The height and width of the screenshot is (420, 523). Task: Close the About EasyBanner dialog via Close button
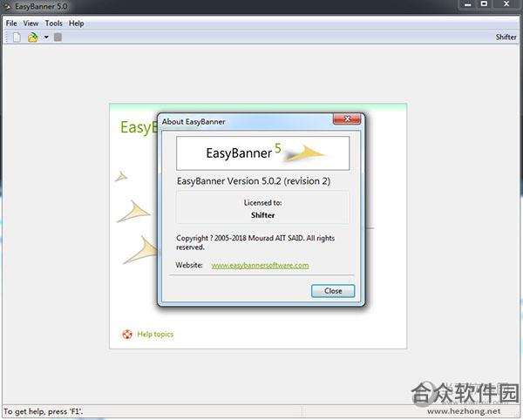pos(333,291)
